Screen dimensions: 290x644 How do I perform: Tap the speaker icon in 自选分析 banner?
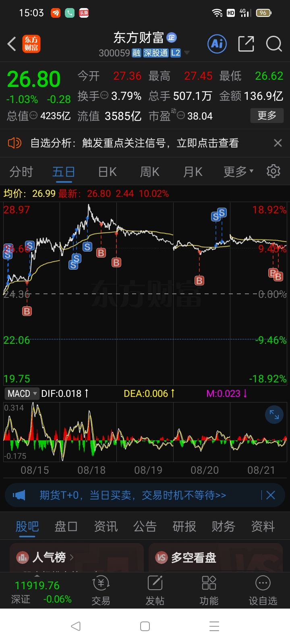point(14,143)
